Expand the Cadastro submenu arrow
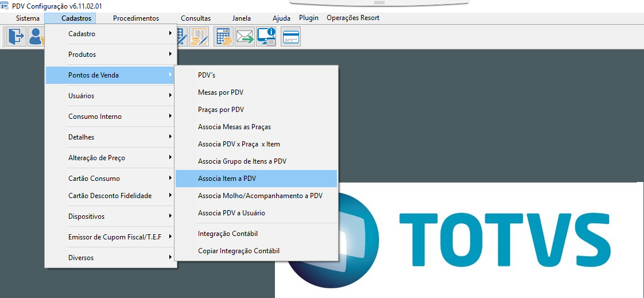The width and height of the screenshot is (644, 298). coord(170,34)
